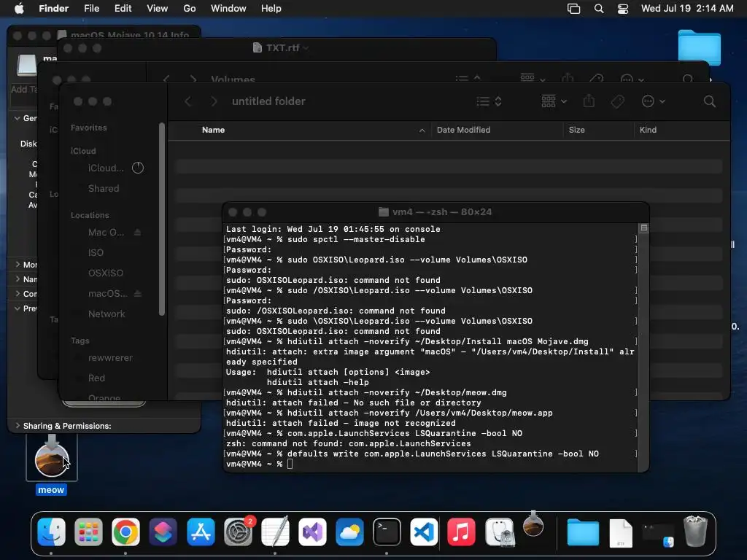The height and width of the screenshot is (560, 747).
Task: Open the action (ellipsis) menu in untitled folder
Action: 653,101
